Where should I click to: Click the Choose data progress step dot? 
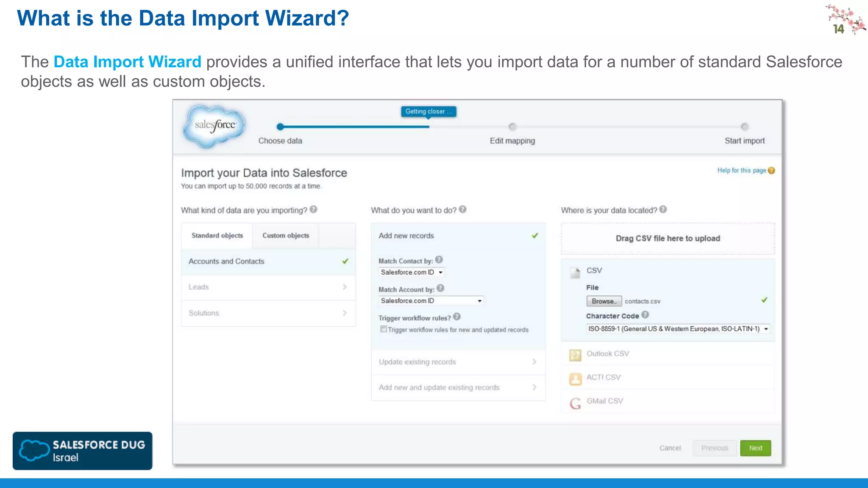tap(280, 127)
